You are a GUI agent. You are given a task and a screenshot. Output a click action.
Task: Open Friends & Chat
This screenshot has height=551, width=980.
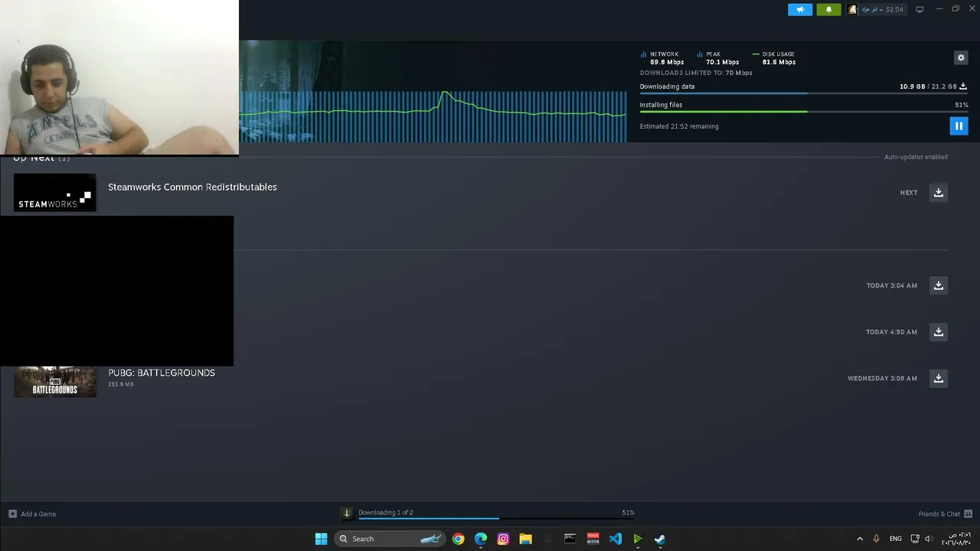point(945,514)
